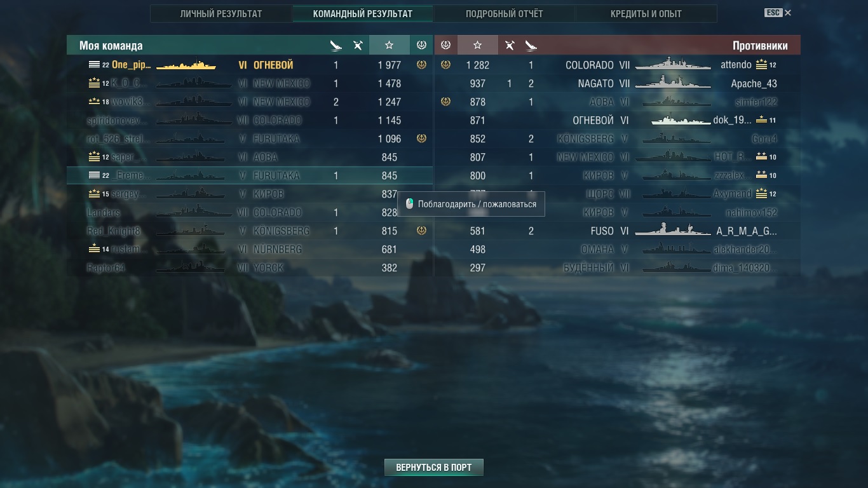Open the Кредиты и опыт tab
This screenshot has width=868, height=488.
click(646, 13)
